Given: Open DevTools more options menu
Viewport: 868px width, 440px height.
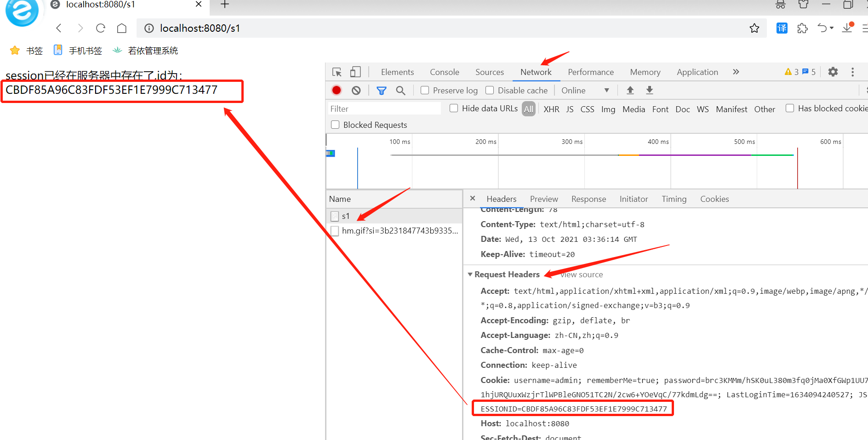Looking at the screenshot, I should tap(853, 72).
